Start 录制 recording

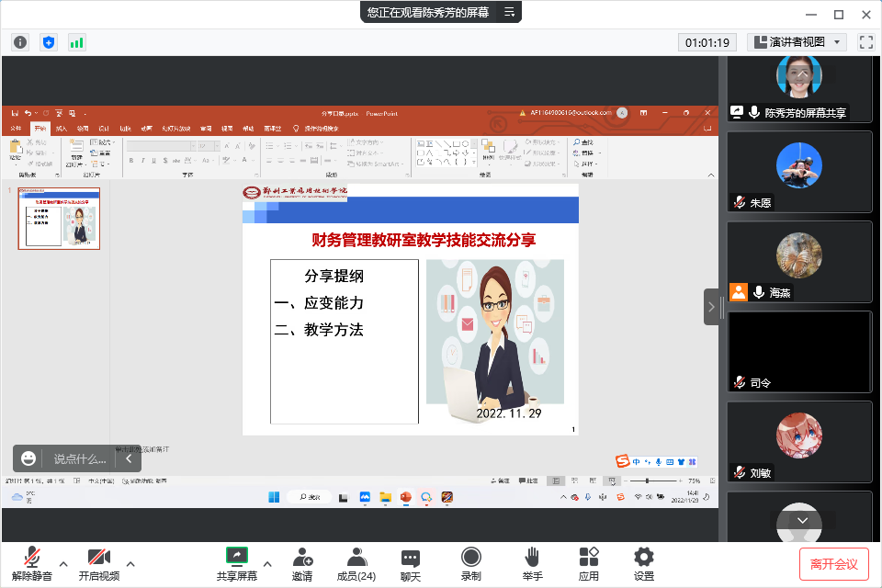tap(470, 563)
